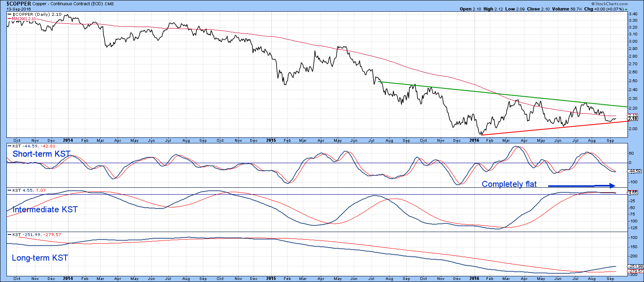Click the black $COPPER (Daily) legend marker
The height and width of the screenshot is (282, 644).
(x=10, y=14)
